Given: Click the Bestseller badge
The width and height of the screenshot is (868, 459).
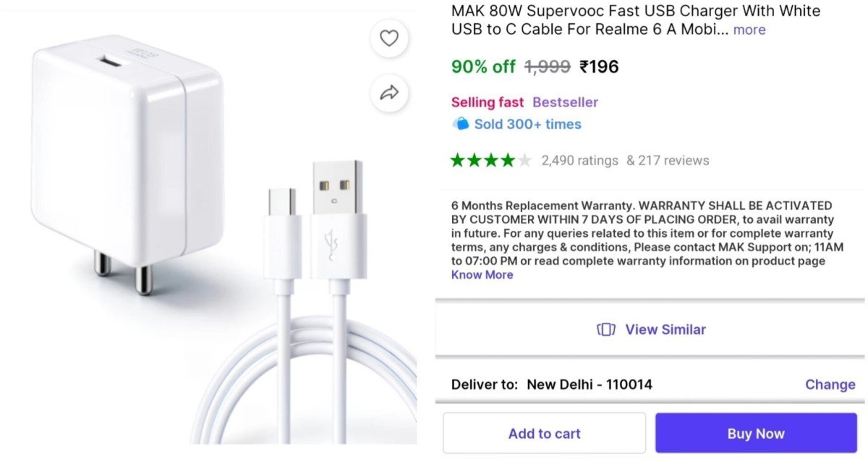Looking at the screenshot, I should pos(565,102).
